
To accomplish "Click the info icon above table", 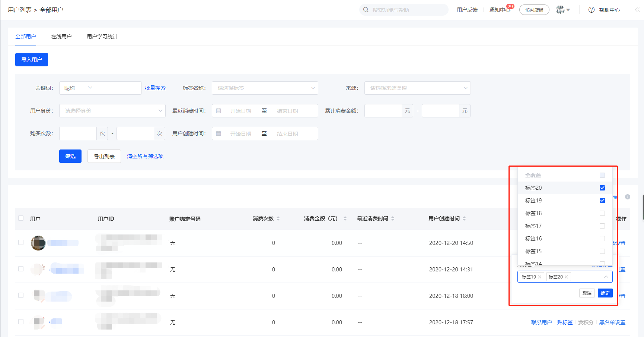I will click(628, 197).
